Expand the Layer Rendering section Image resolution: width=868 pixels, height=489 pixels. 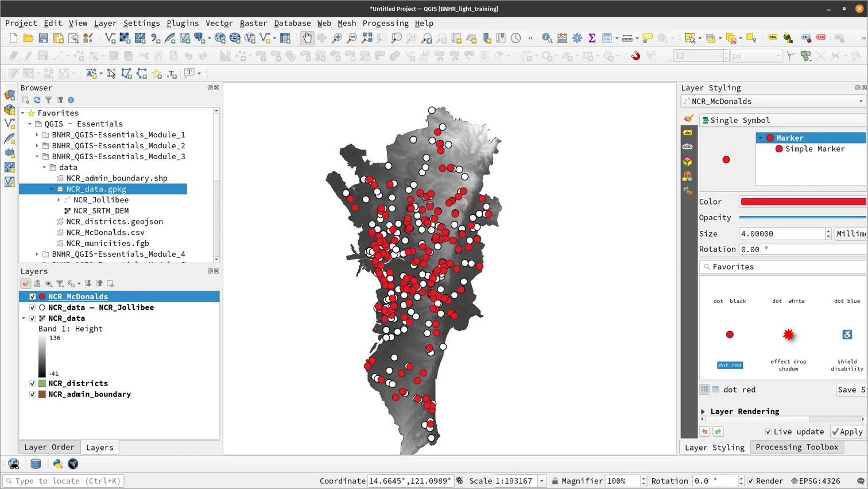[x=703, y=411]
